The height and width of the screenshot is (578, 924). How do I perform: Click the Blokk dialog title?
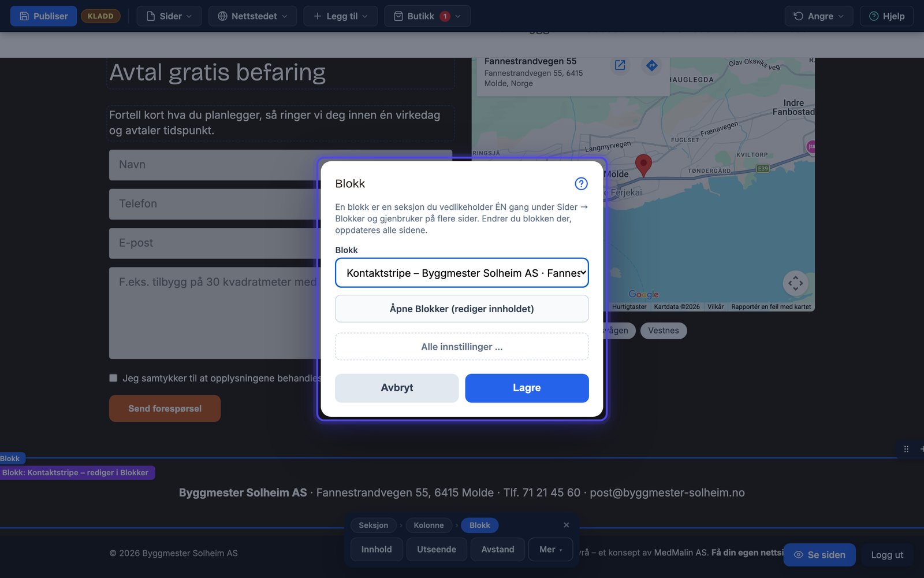[x=350, y=184]
